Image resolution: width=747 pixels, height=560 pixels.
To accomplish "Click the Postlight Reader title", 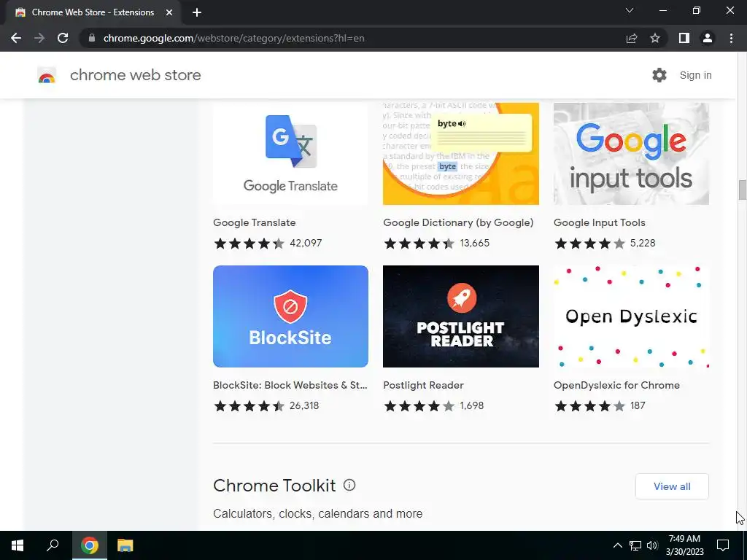I will pos(424,385).
